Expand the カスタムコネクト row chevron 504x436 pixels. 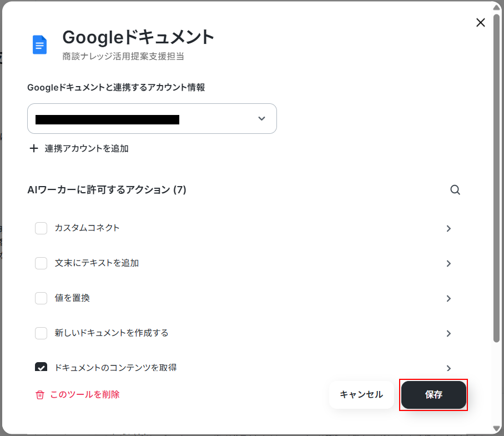[x=448, y=229]
